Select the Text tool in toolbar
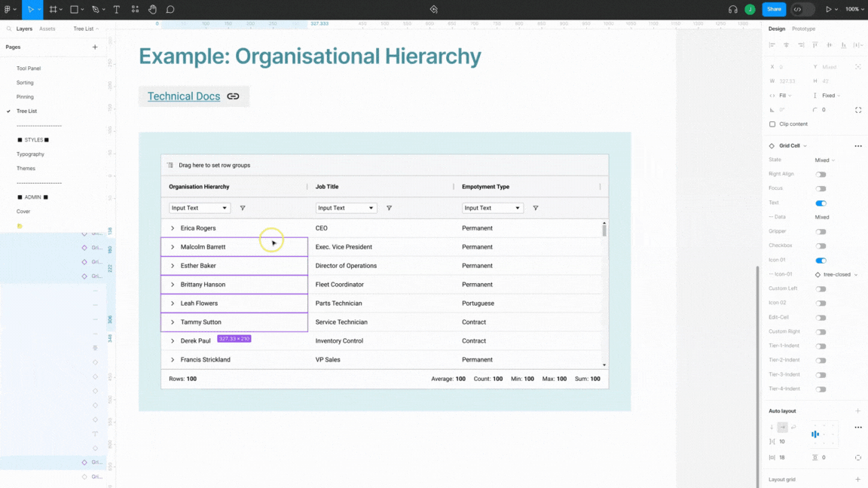The width and height of the screenshot is (868, 488). tap(116, 9)
